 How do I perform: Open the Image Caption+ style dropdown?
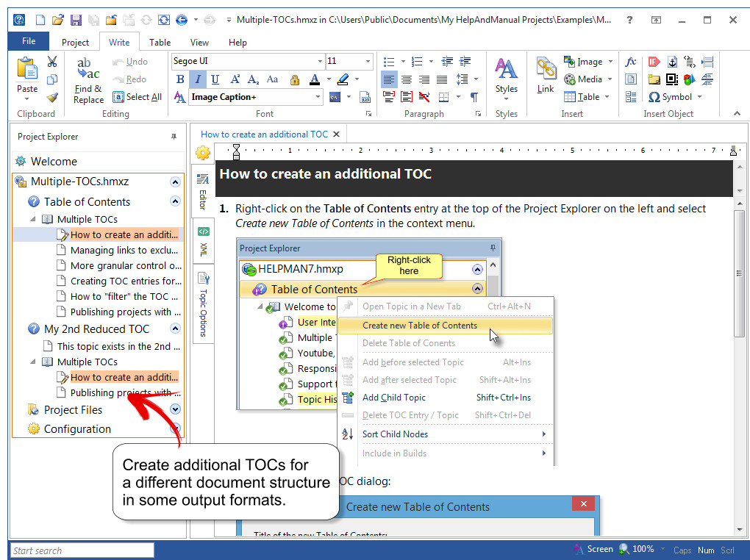point(318,97)
